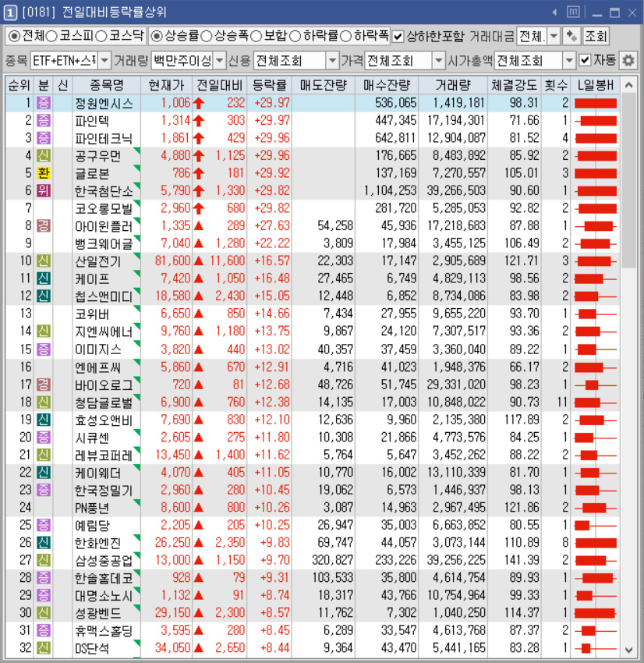The height and width of the screenshot is (663, 644).
Task: Open the 가격 전체조회 dropdown
Action: tap(439, 61)
